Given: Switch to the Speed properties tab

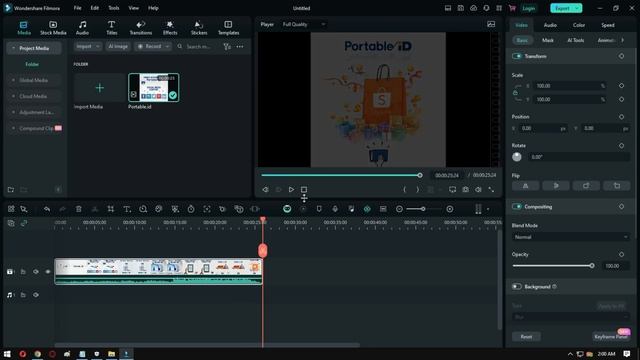Looking at the screenshot, I should click(608, 25).
